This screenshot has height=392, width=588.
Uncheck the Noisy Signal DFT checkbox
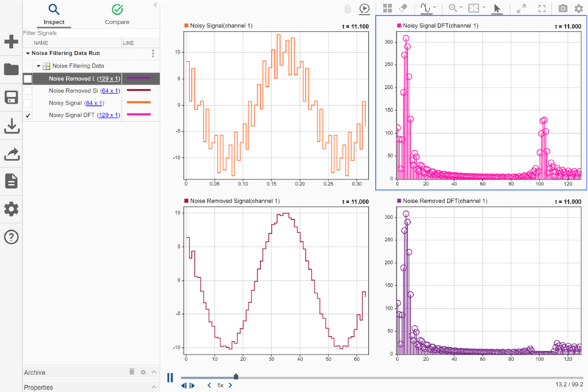[28, 115]
